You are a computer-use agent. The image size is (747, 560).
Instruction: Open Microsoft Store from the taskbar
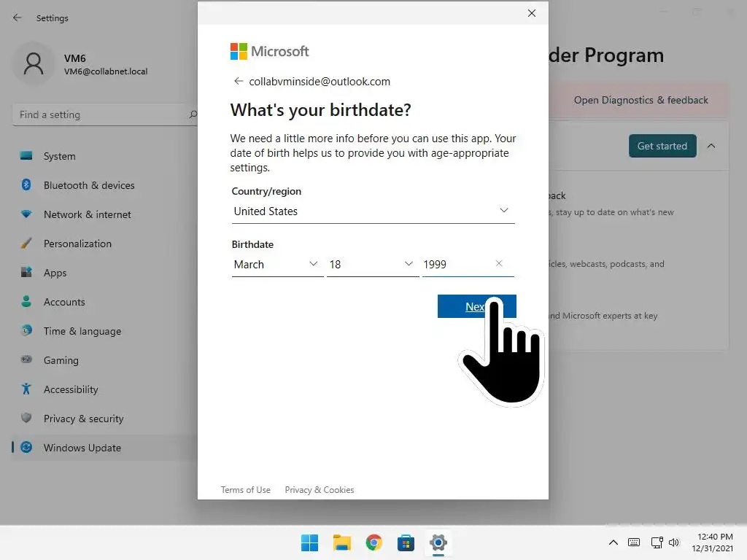pyautogui.click(x=406, y=542)
